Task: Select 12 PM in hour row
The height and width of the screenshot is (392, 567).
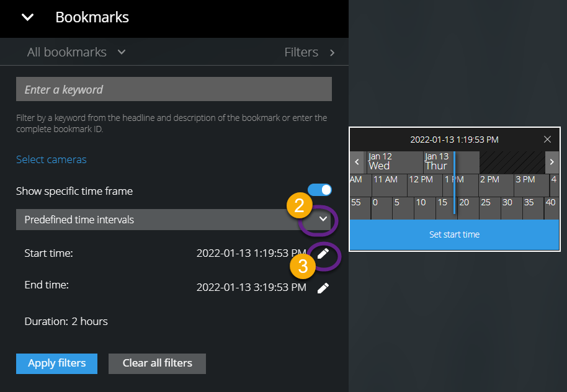Action: 425,185
